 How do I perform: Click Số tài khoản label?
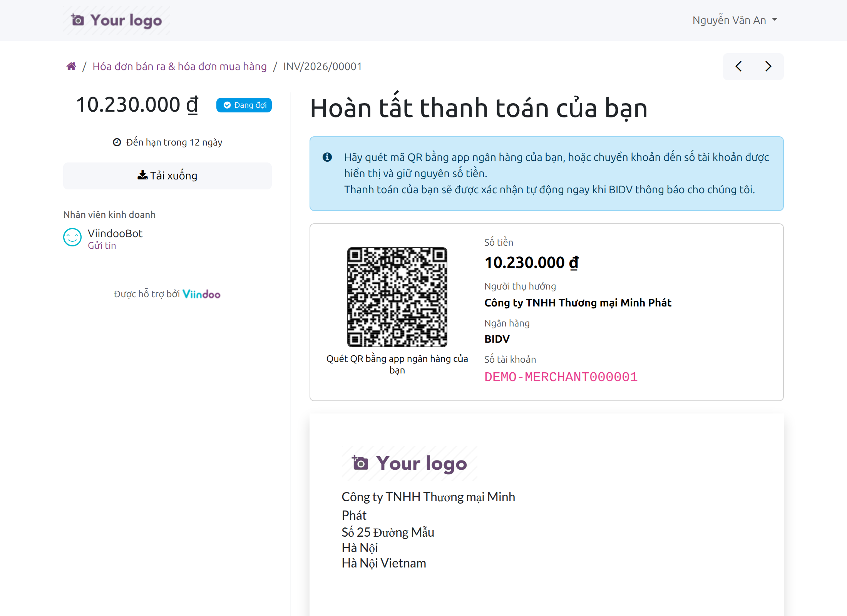[510, 359]
